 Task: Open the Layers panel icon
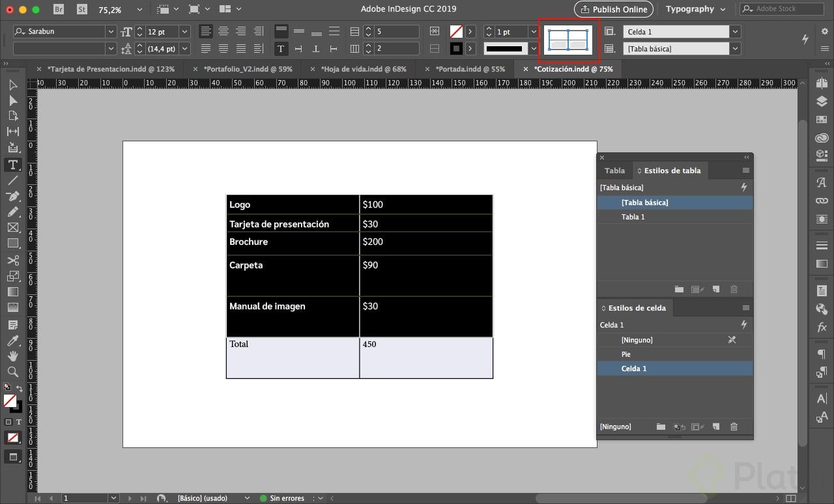coord(821,101)
